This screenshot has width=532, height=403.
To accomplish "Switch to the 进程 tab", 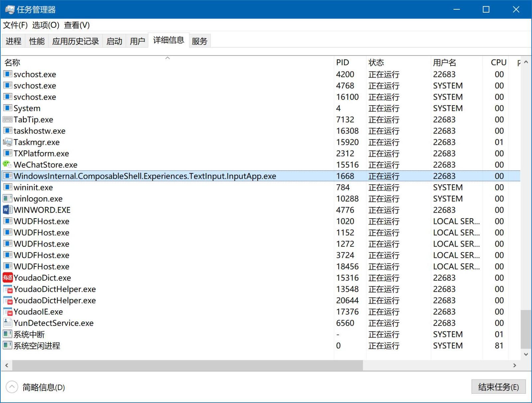I will coord(14,41).
